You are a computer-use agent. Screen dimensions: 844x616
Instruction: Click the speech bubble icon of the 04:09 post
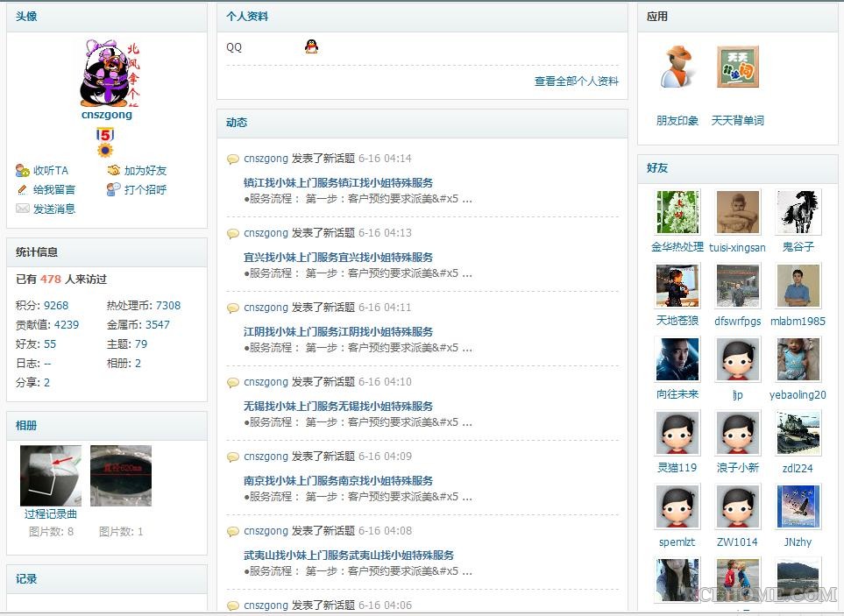click(x=233, y=457)
